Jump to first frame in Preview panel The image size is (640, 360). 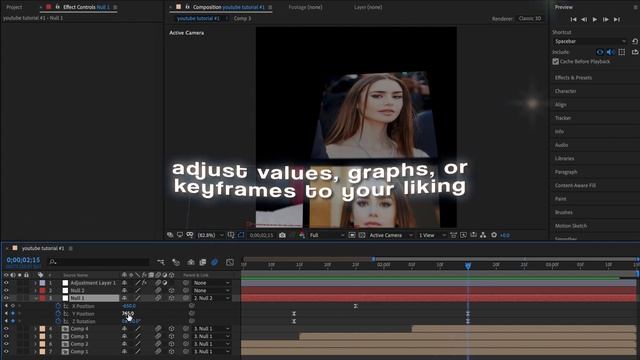(x=573, y=19)
